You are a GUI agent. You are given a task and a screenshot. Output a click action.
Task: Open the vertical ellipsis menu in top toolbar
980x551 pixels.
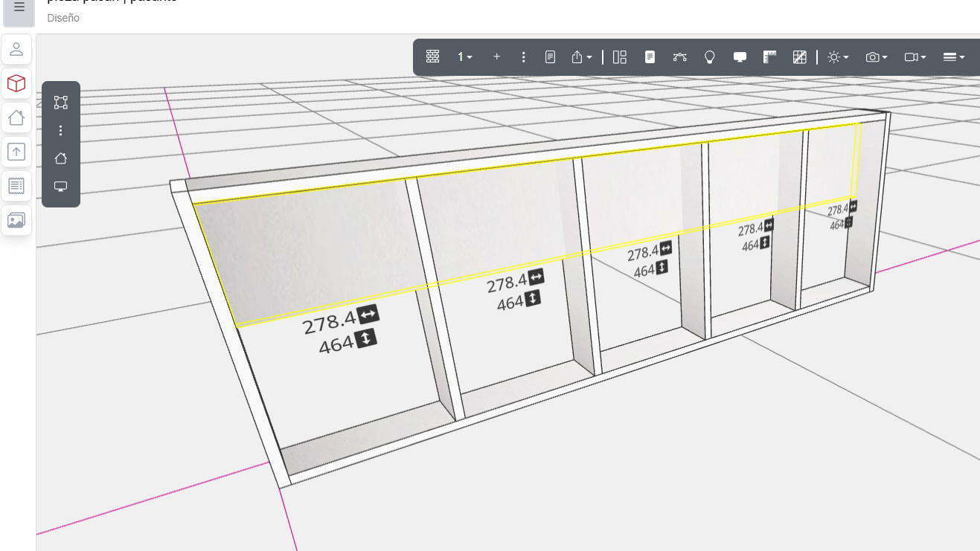tap(524, 57)
